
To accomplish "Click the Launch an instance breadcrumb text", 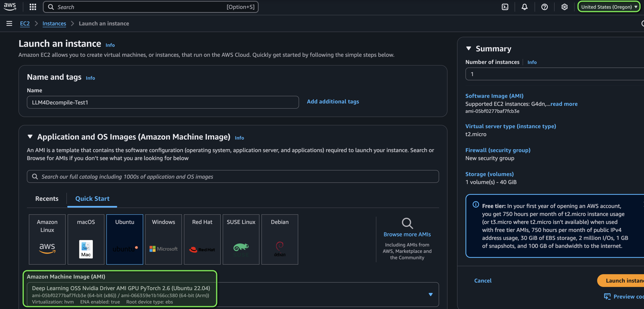I will pyautogui.click(x=104, y=24).
